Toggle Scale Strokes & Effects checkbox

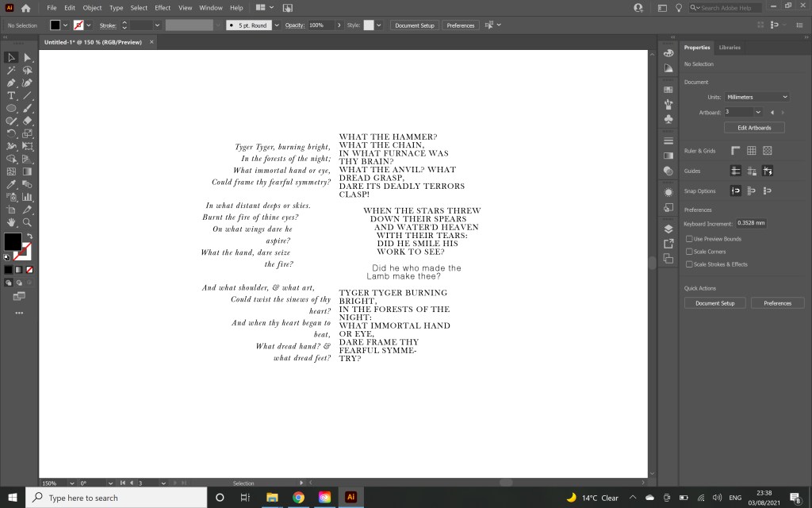point(689,264)
